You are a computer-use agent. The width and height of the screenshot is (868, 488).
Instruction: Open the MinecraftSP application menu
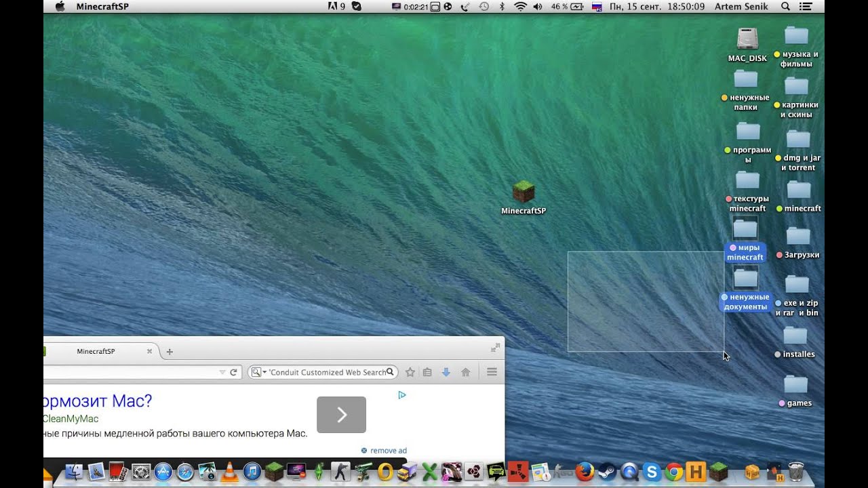pos(102,7)
